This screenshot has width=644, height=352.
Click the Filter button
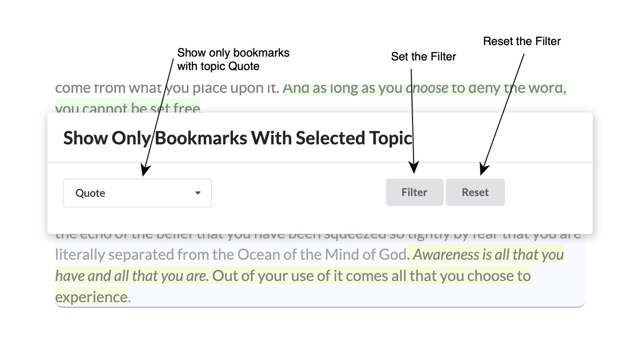[x=414, y=192]
